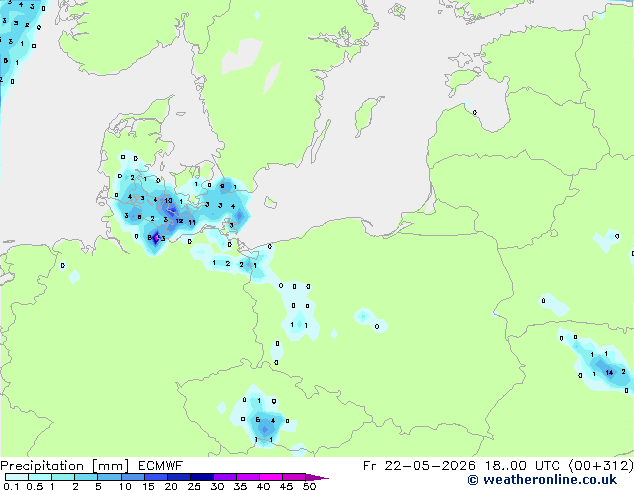
Task: Click the 0.5–1 mm legend color swatch
Action: point(40,477)
